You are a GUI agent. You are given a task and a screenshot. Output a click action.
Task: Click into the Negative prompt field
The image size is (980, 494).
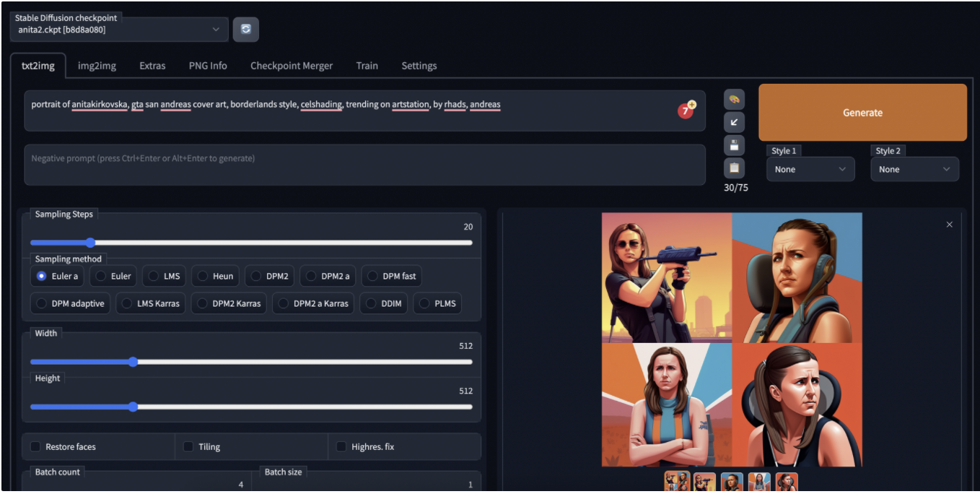point(364,165)
